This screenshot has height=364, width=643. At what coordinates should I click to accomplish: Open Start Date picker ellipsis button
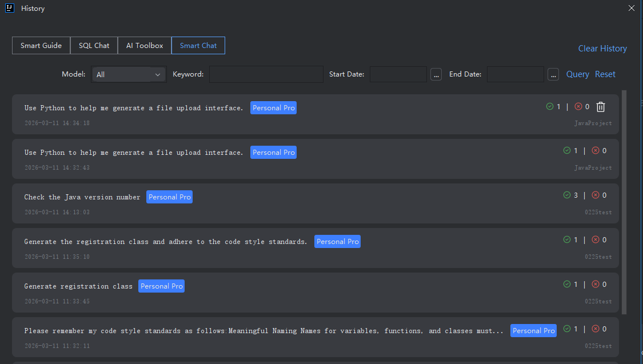click(436, 74)
